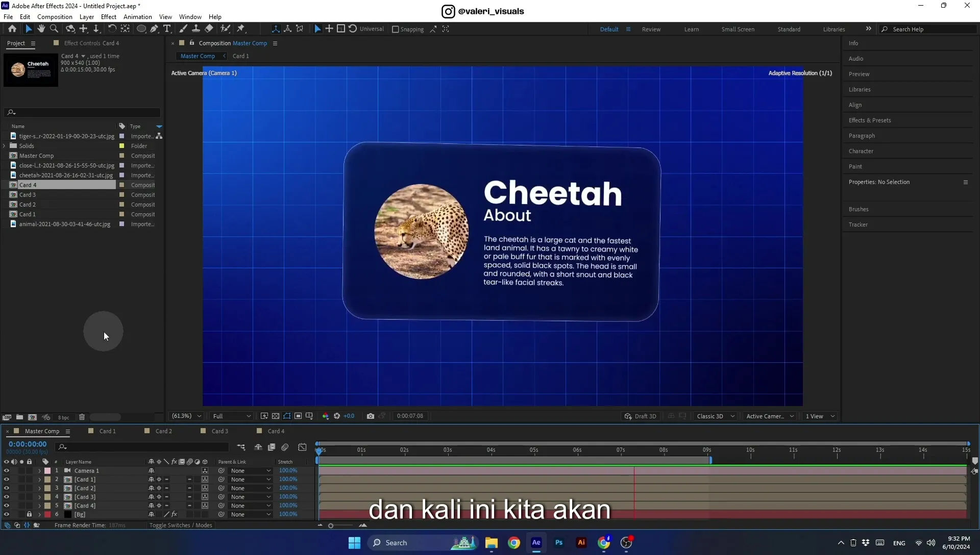Select the Clone Stamp tool
The image size is (980, 555).
point(196,29)
